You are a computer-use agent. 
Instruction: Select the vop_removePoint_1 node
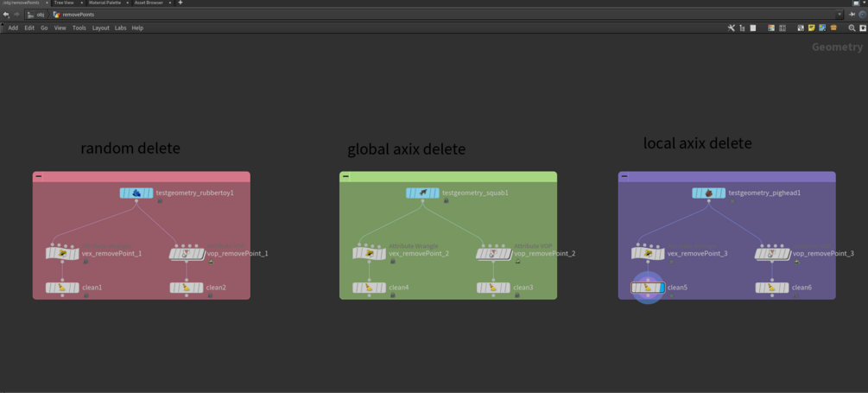(187, 254)
